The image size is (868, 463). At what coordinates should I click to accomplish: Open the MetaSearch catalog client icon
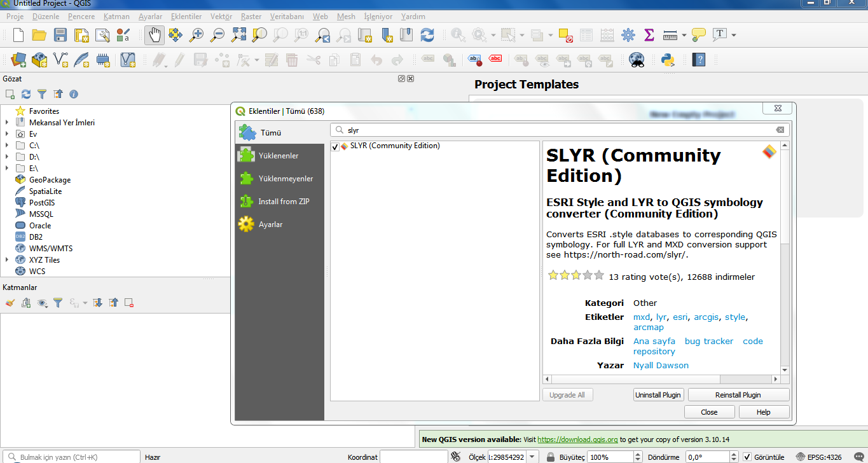[x=637, y=60]
